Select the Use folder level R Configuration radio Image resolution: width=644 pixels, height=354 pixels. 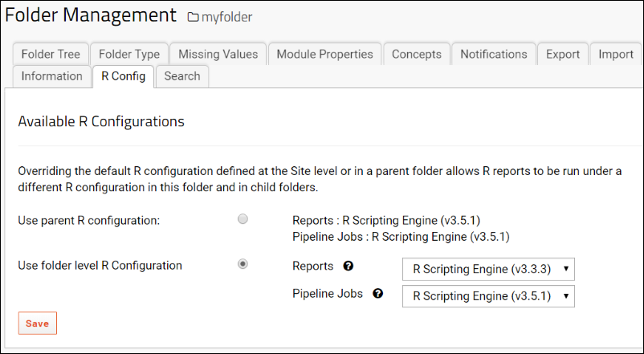tap(243, 265)
